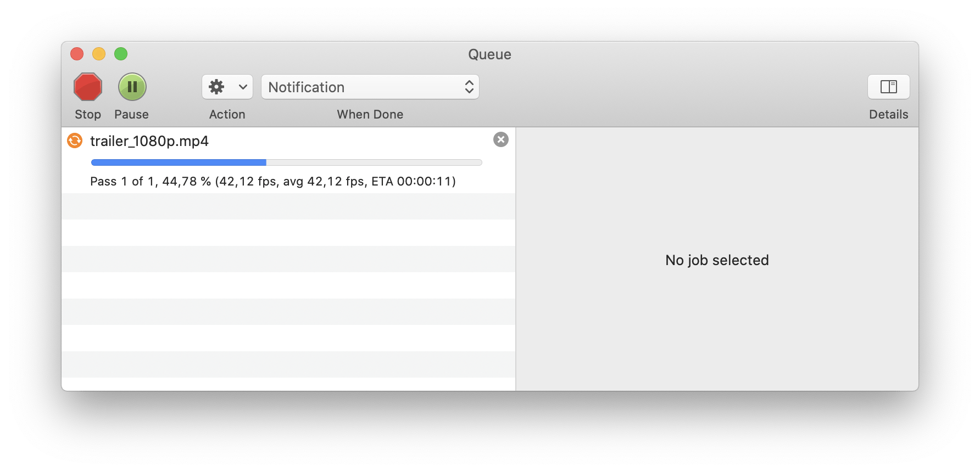Minimize the Queue window with yellow button

click(99, 54)
